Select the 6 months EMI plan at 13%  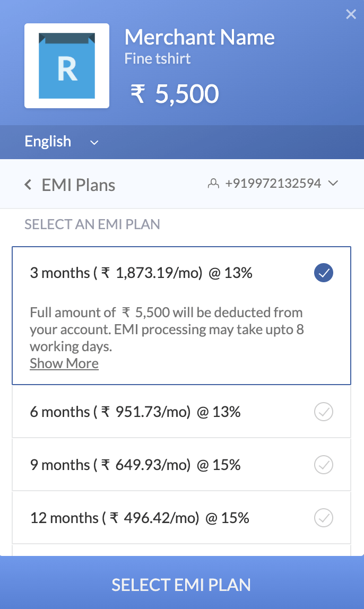pyautogui.click(x=159, y=412)
